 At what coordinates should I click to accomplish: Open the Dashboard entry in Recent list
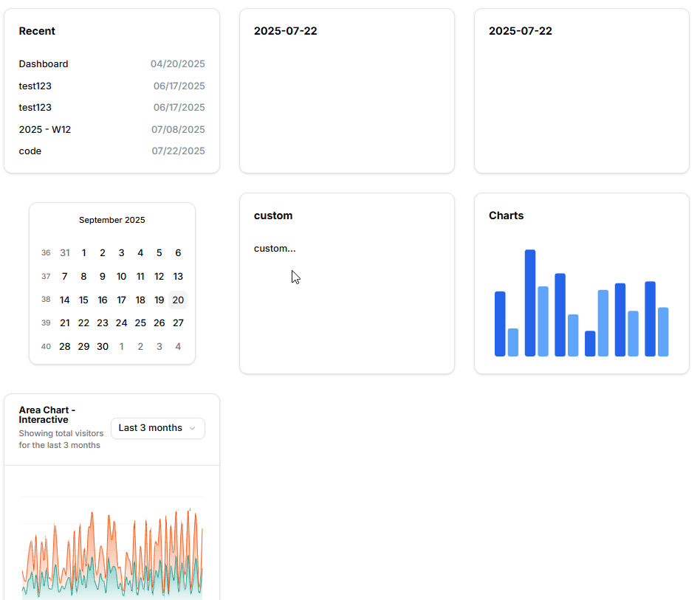click(44, 64)
